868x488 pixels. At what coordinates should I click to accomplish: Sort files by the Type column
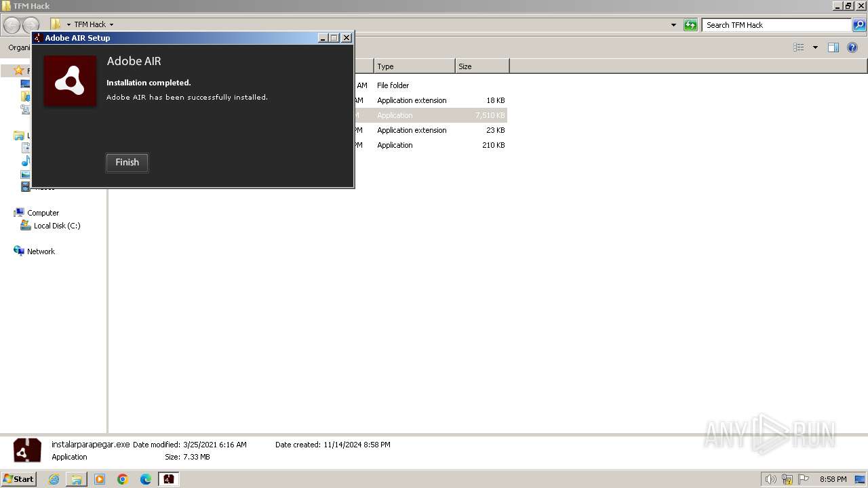(414, 66)
